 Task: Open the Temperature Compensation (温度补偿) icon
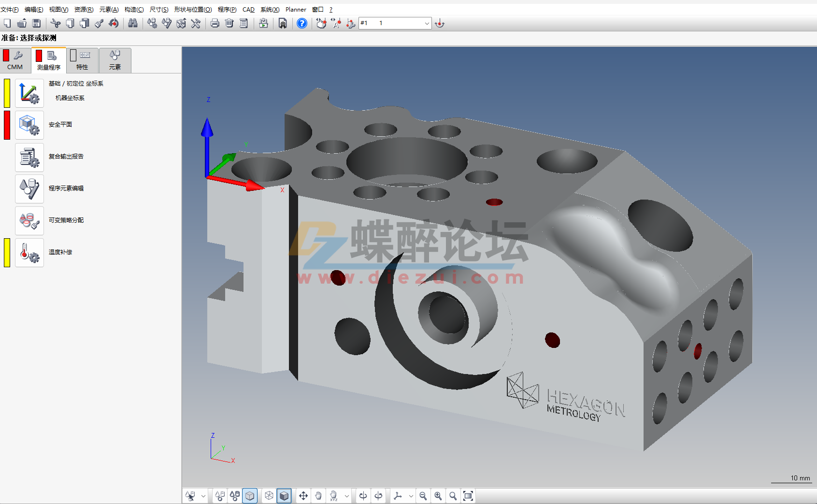tap(29, 253)
